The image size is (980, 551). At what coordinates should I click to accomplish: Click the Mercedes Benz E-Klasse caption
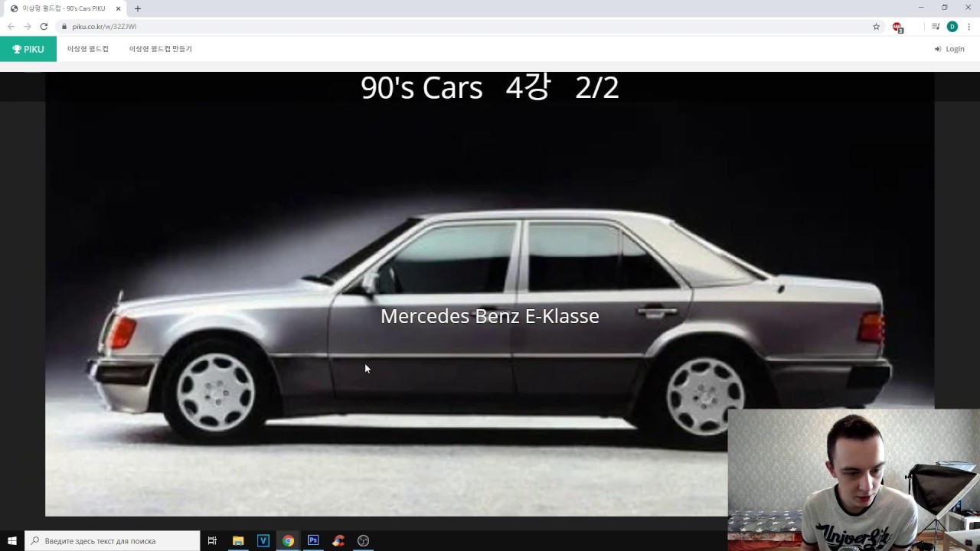click(490, 316)
